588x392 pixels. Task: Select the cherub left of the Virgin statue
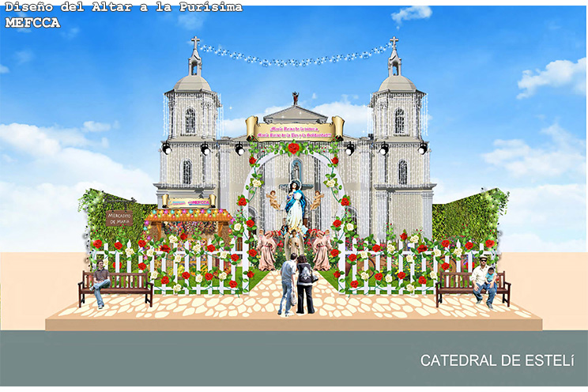tap(273, 198)
